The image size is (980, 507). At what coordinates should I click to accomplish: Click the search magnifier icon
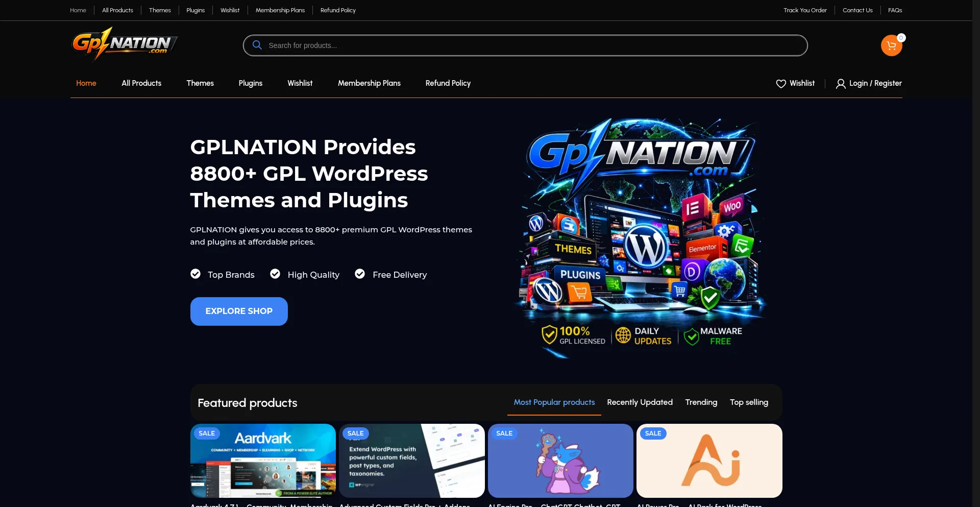(x=257, y=45)
